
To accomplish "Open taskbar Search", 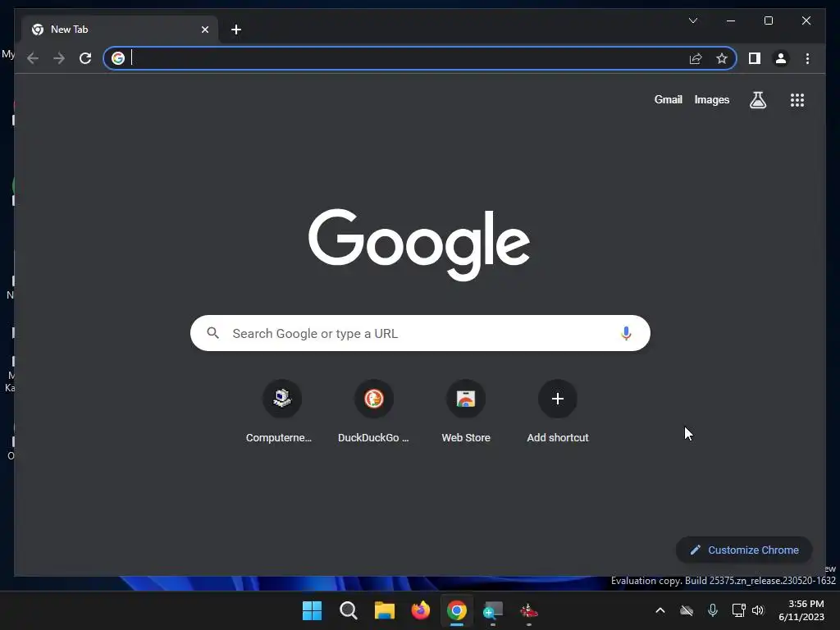I will [348, 610].
